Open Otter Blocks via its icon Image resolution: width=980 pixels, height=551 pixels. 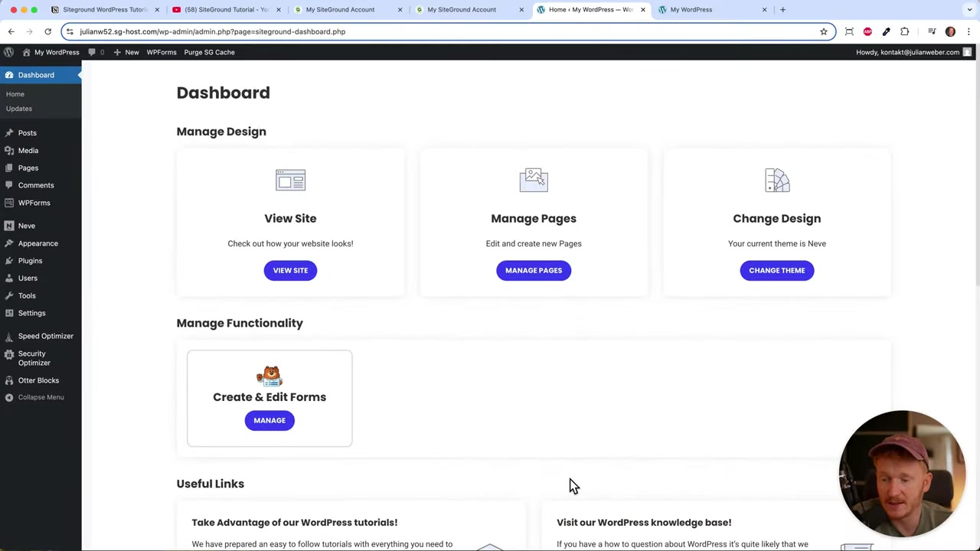[x=9, y=380]
